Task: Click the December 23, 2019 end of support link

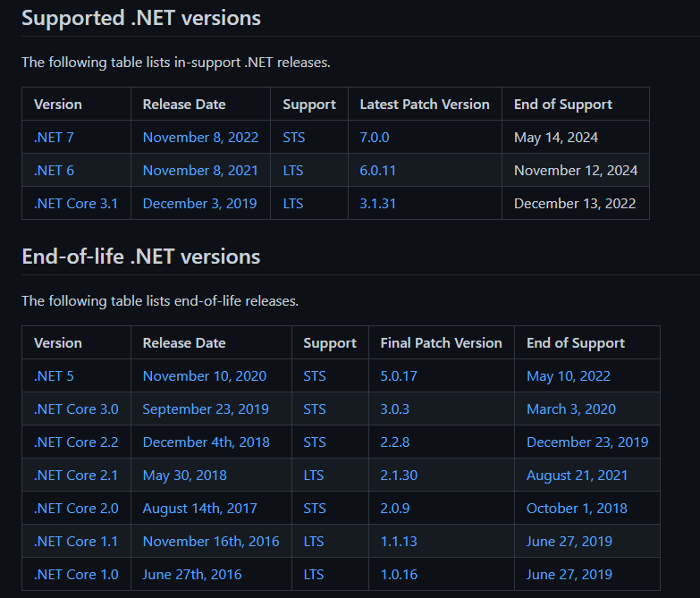Action: 587,442
